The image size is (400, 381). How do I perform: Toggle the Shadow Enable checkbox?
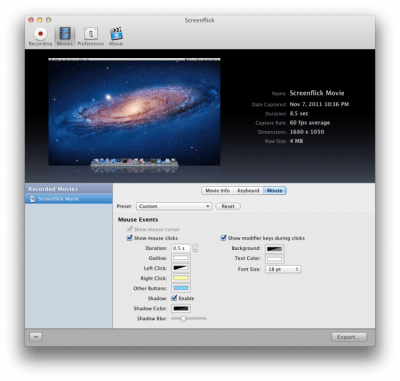tap(174, 298)
